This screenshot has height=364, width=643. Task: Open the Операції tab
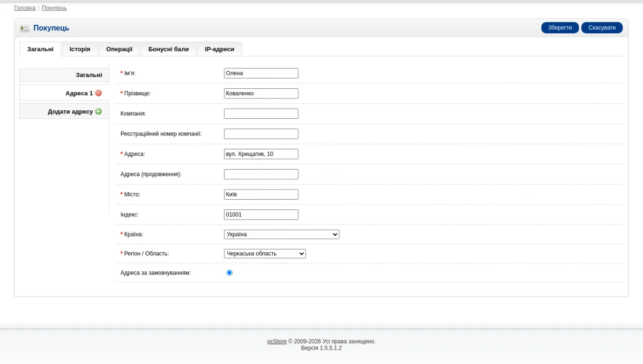coord(119,49)
